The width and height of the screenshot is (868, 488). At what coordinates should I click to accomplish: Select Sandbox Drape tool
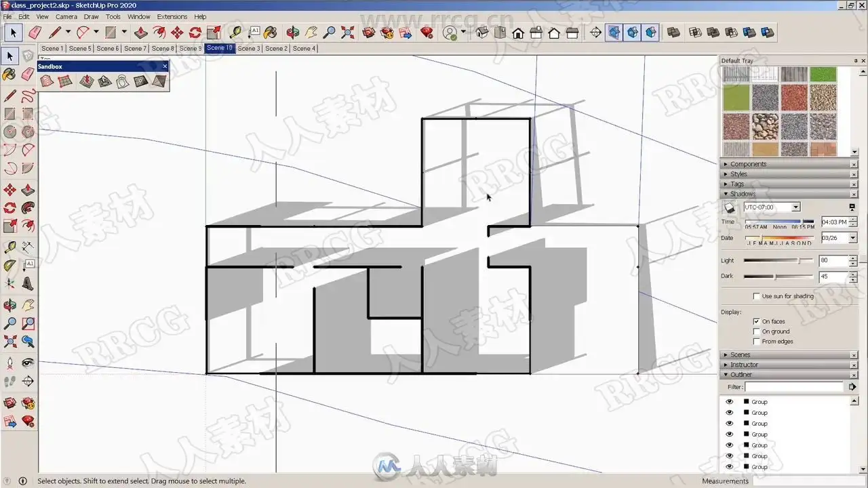click(122, 81)
